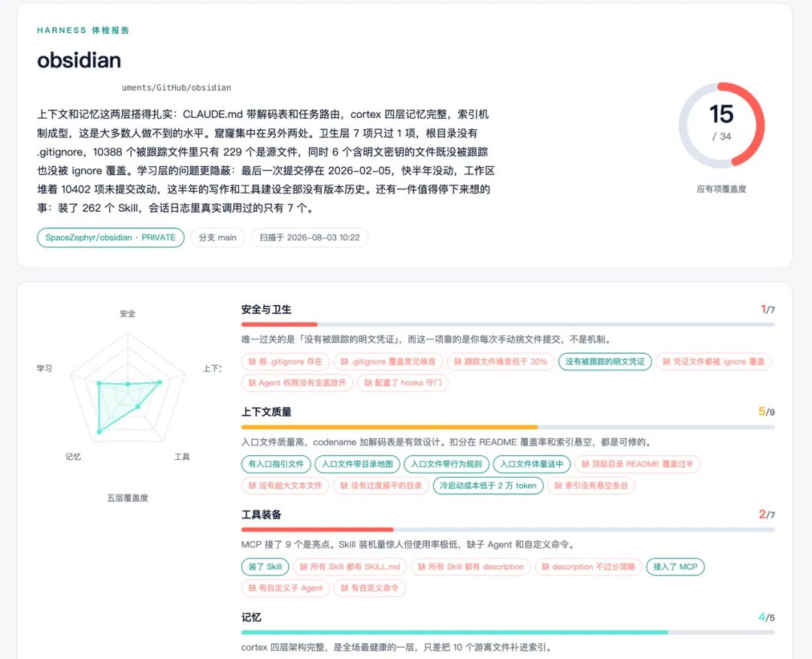Click the 缺 跟踪文件噪音低于 30% tag
The image size is (812, 659).
[500, 361]
